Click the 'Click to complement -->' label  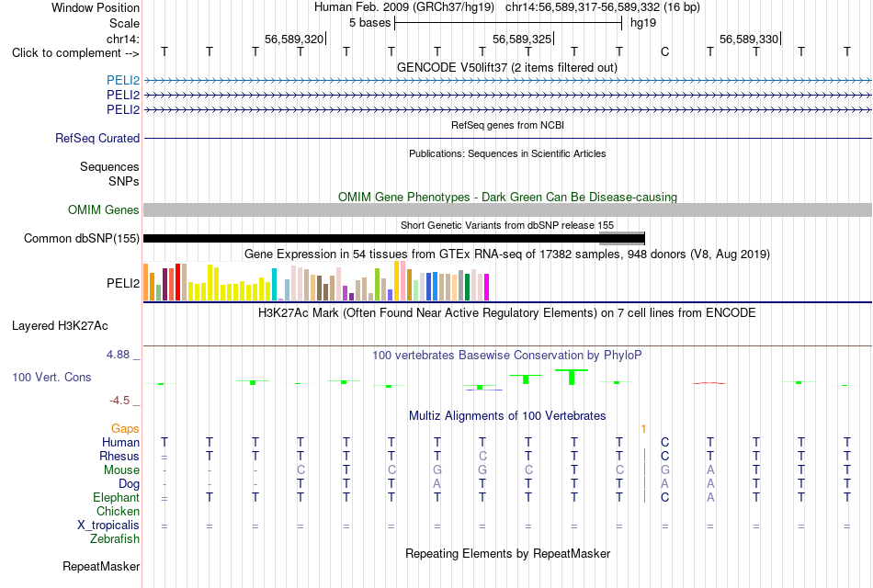point(75,53)
